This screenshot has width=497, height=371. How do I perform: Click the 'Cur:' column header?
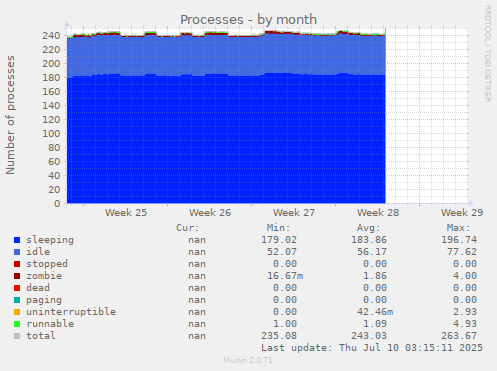(188, 228)
